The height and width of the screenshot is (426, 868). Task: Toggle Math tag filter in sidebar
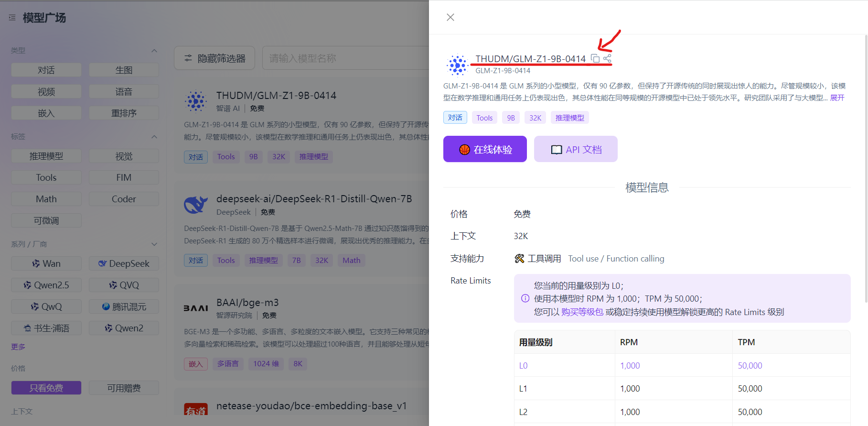(x=46, y=199)
